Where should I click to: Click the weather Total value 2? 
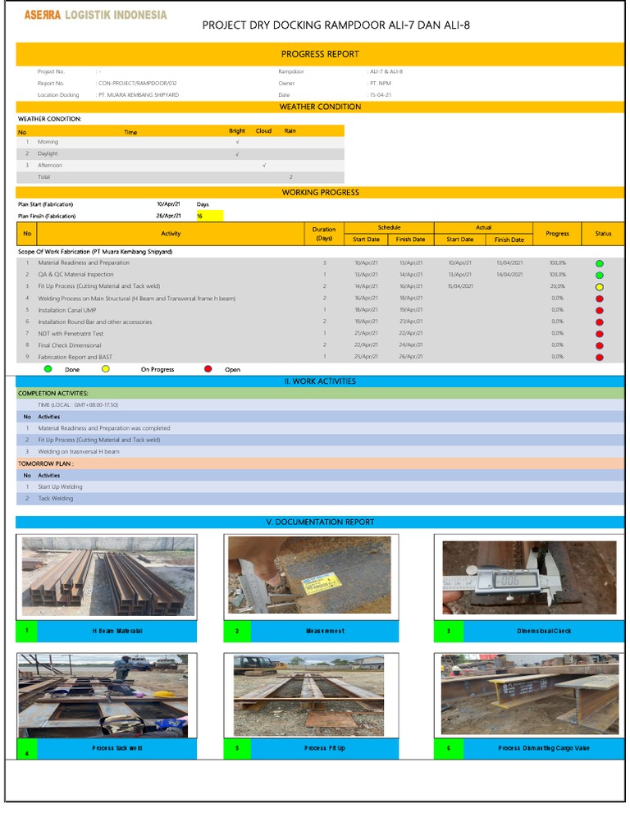pyautogui.click(x=291, y=177)
